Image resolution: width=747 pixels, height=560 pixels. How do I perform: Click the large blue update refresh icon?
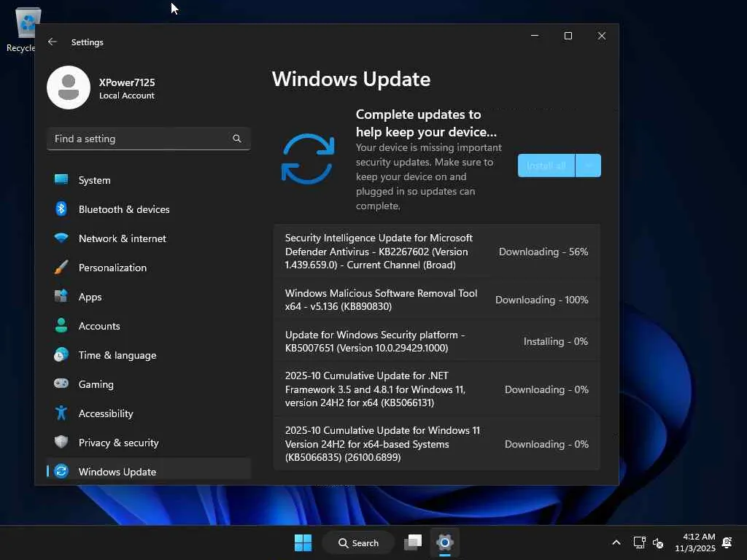(x=308, y=159)
